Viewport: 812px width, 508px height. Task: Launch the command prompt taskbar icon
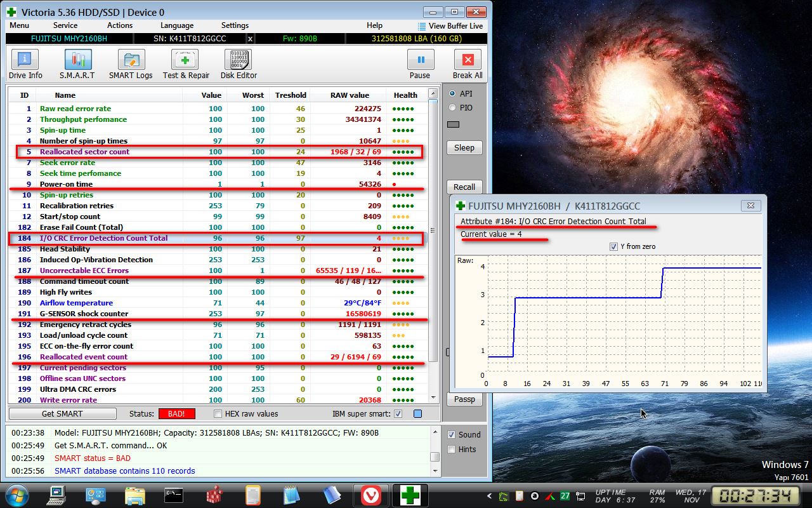pos(174,495)
